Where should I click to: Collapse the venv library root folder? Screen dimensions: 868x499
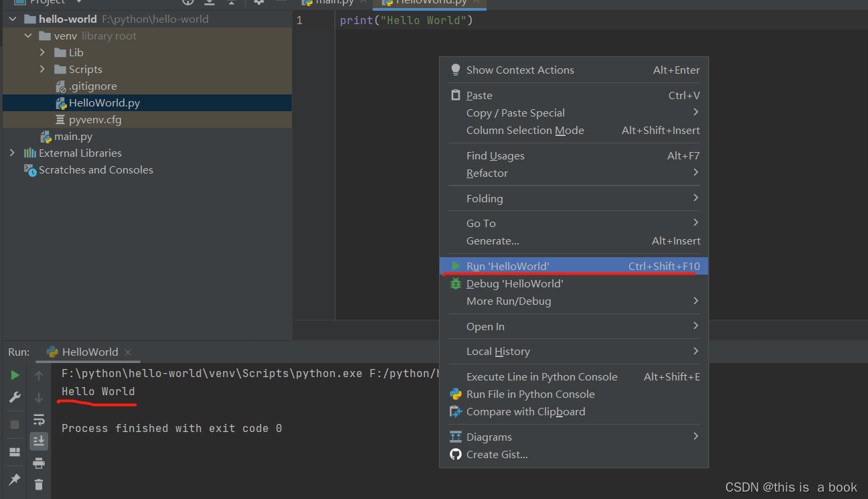[27, 35]
